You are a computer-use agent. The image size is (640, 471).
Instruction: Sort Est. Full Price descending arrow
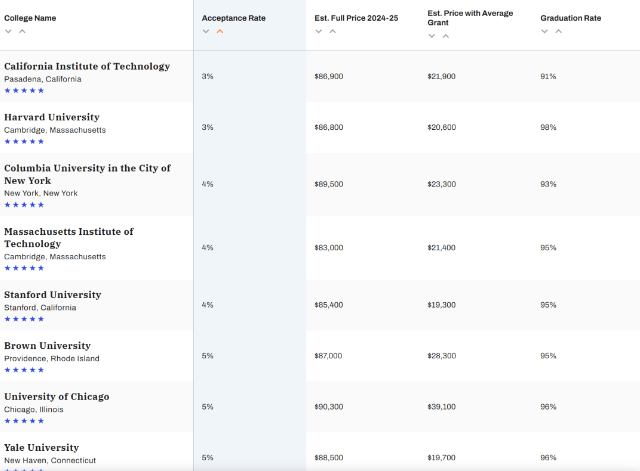click(319, 31)
